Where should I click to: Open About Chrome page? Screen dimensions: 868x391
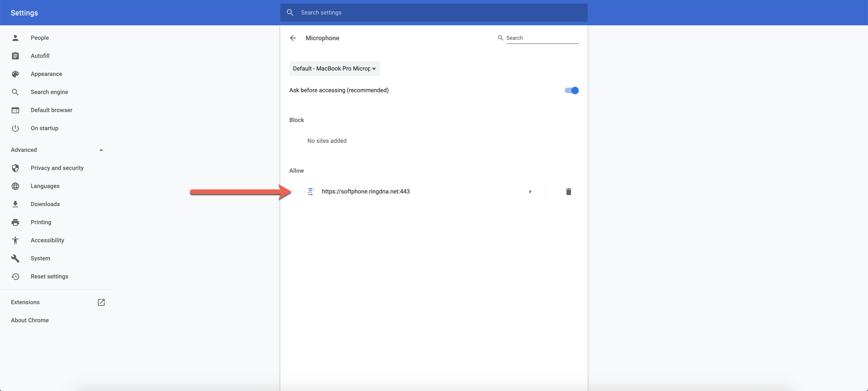[30, 320]
